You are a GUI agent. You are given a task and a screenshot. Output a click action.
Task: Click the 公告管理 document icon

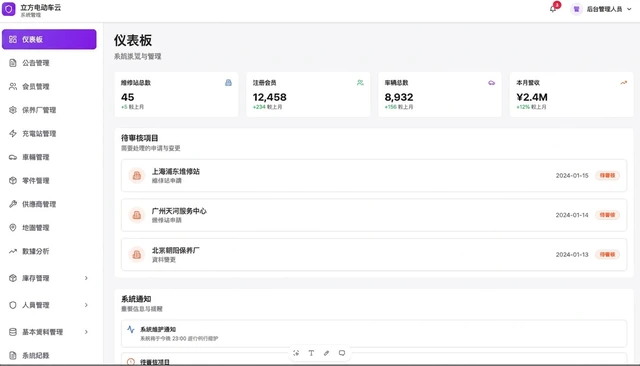coord(13,63)
